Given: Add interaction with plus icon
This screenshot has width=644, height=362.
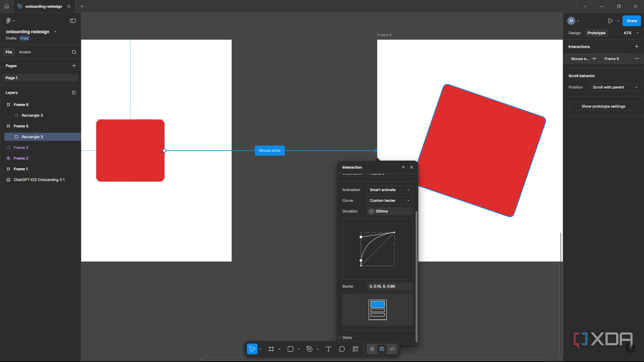Looking at the screenshot, I should (637, 47).
